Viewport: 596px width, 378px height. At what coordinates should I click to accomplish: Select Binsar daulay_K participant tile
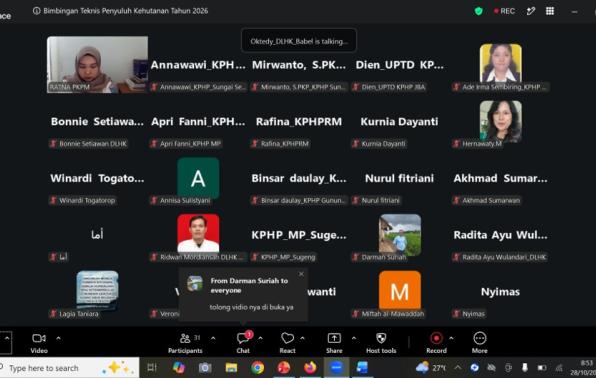[x=299, y=178]
